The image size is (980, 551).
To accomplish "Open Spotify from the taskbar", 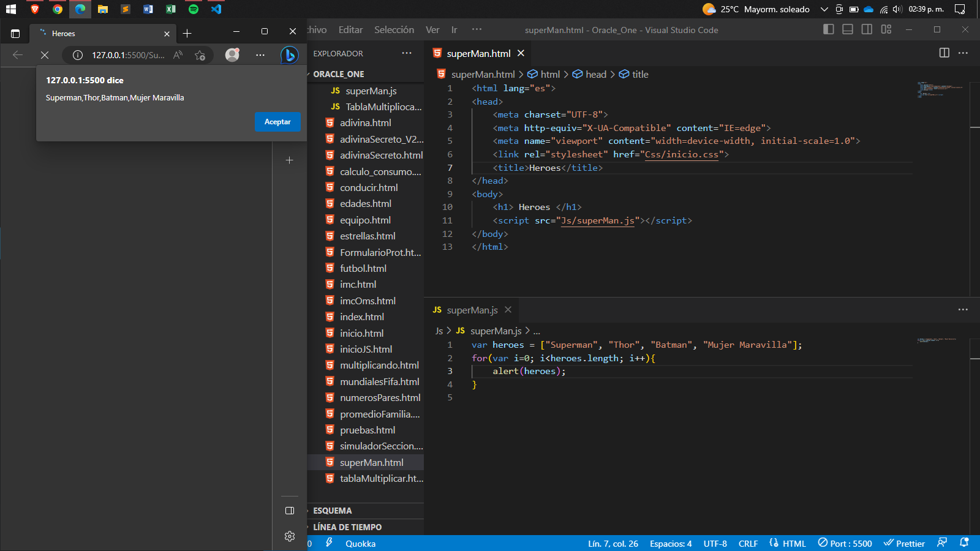I will [194, 9].
